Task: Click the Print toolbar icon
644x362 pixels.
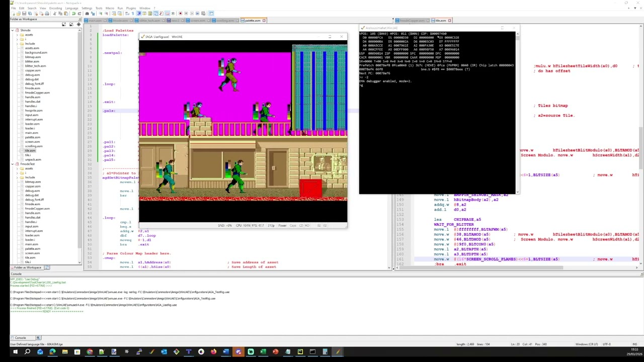Action: pyautogui.click(x=47, y=13)
